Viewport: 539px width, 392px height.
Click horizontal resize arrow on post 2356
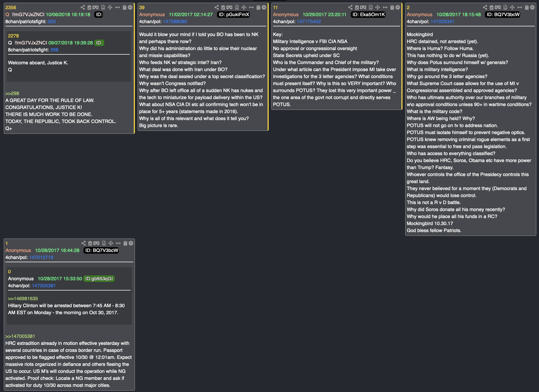pos(117,7)
